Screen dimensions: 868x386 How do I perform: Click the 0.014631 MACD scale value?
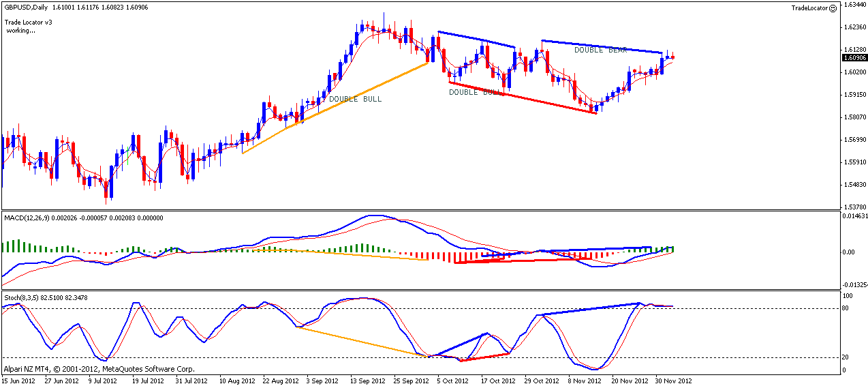click(854, 216)
